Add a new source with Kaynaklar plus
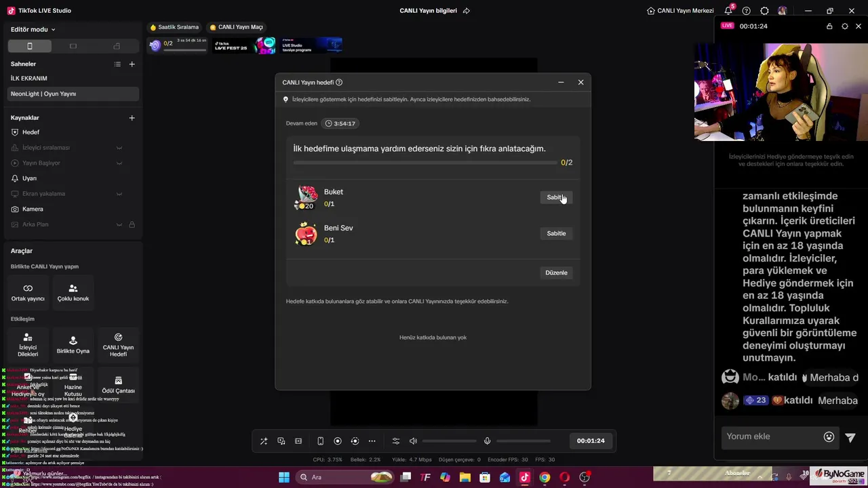Viewport: 868px width, 488px height. [132, 117]
